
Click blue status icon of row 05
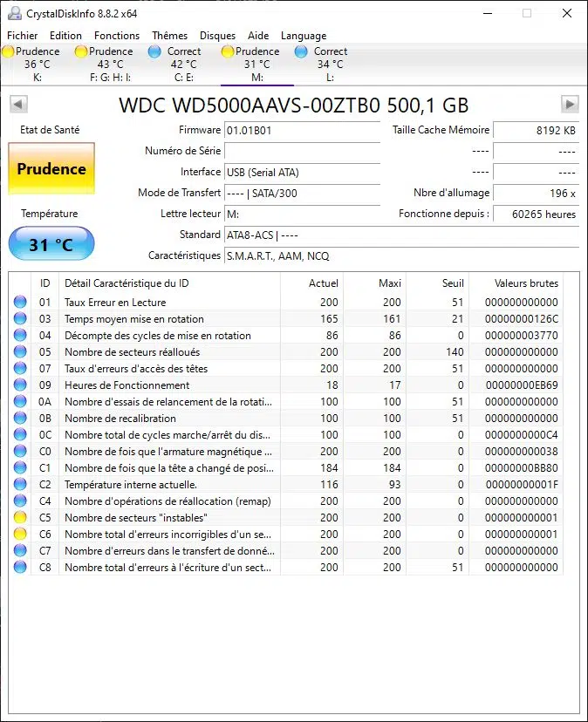20,351
